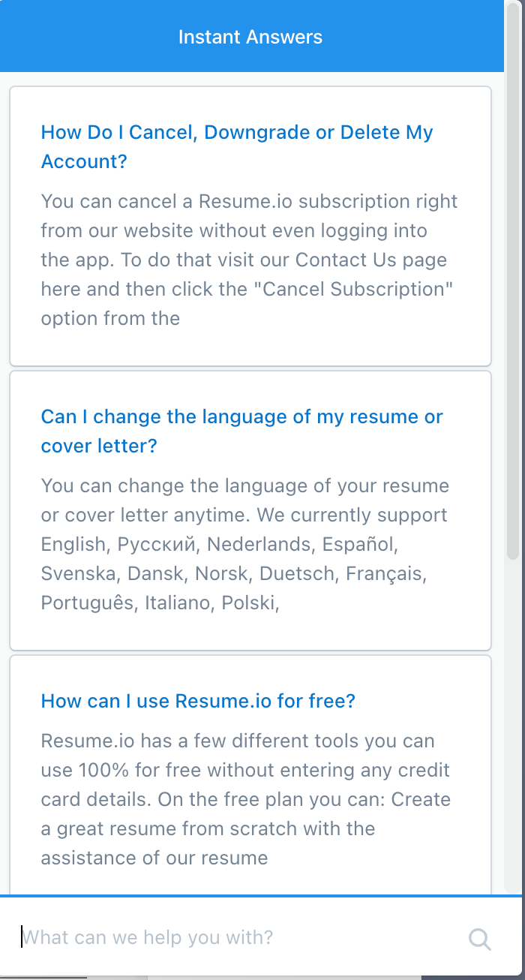Click the "Português, Italiano, Polski," text line
525x980 pixels.
click(160, 603)
